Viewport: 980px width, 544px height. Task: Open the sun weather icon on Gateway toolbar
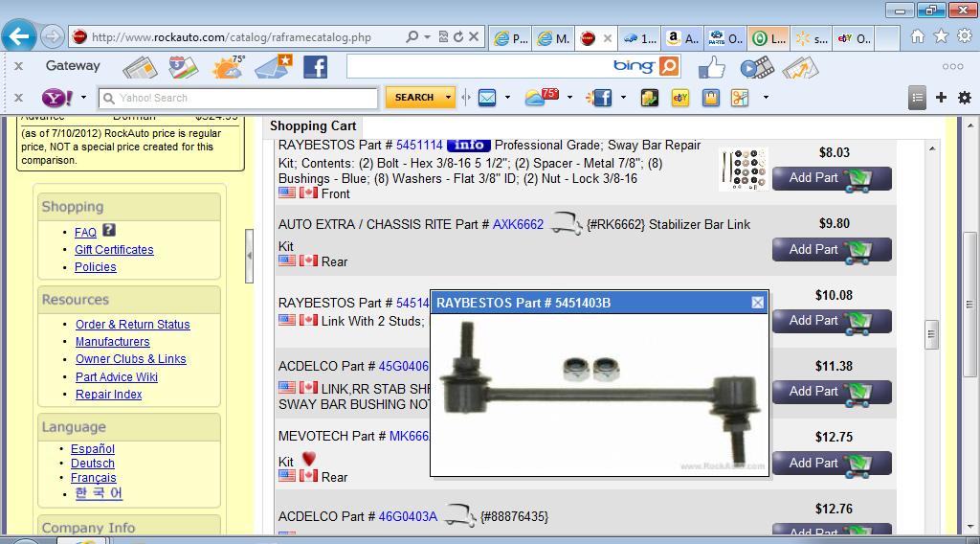click(x=228, y=67)
